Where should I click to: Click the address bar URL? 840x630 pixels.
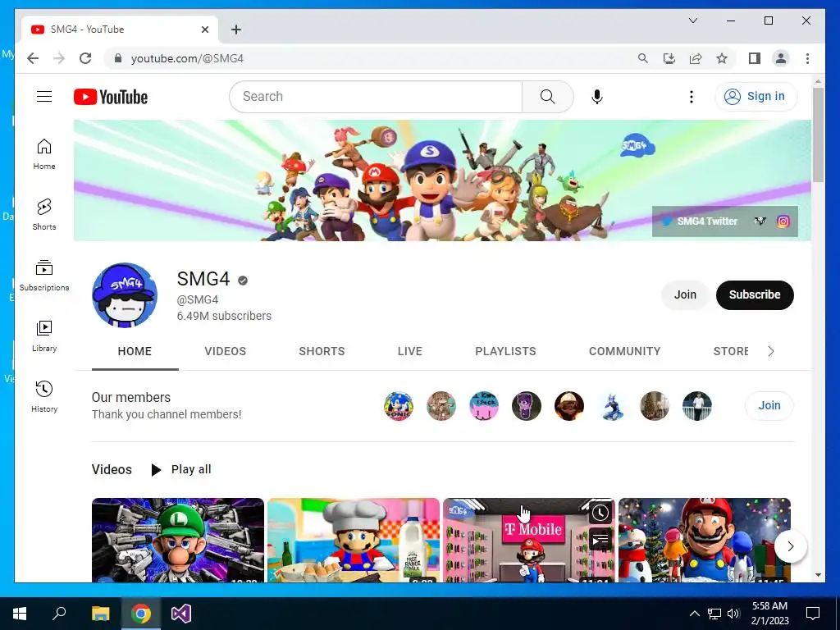[x=187, y=58]
